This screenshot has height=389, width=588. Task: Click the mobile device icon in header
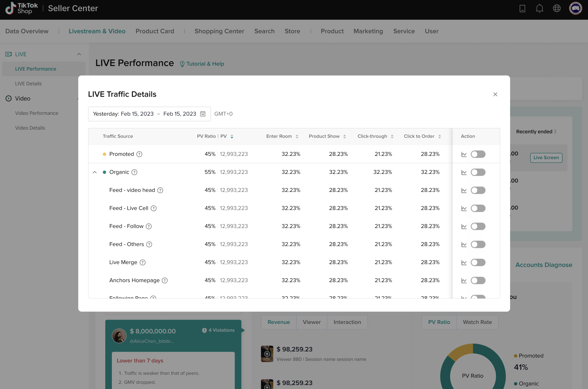pyautogui.click(x=522, y=9)
